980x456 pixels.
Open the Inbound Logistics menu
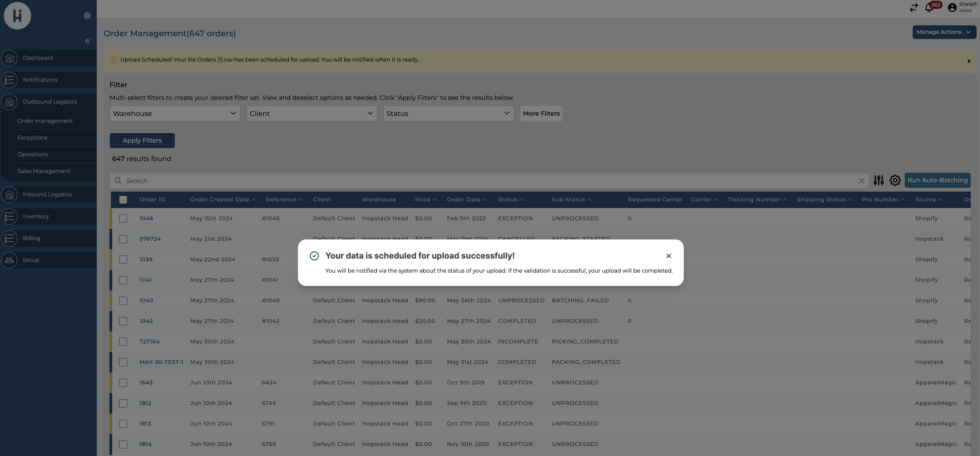(x=47, y=194)
